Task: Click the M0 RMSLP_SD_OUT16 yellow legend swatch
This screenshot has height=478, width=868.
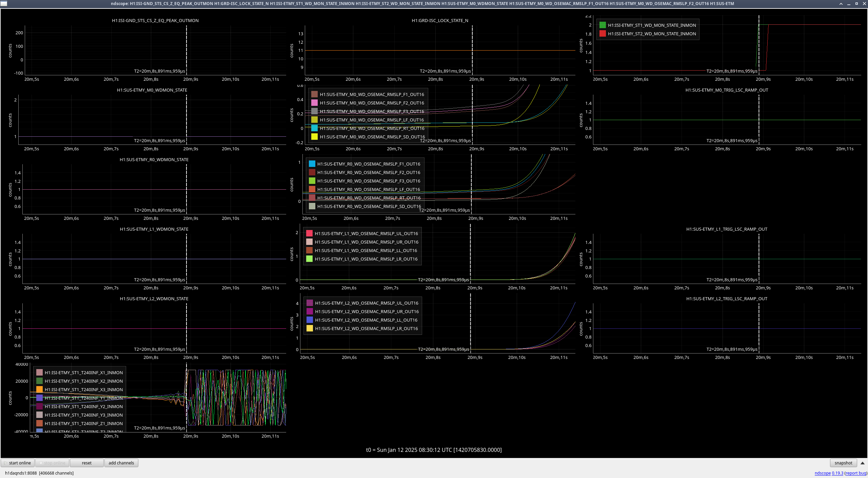Action: coord(314,137)
